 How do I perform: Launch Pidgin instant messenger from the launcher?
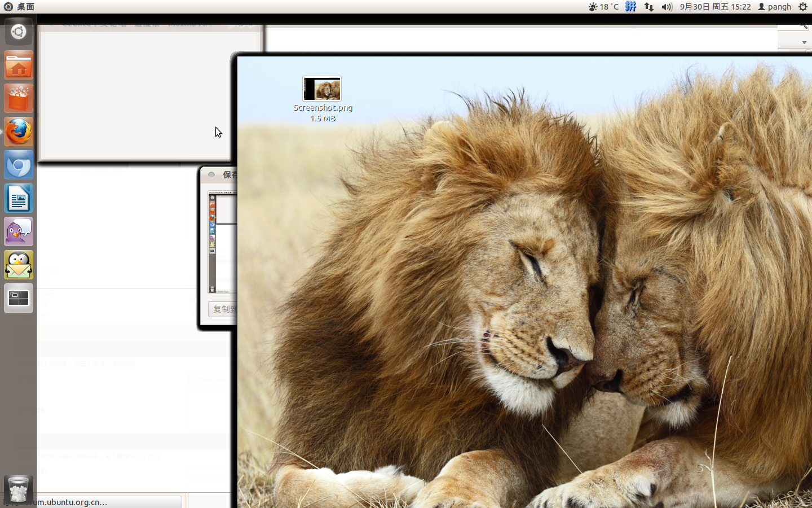pyautogui.click(x=19, y=232)
